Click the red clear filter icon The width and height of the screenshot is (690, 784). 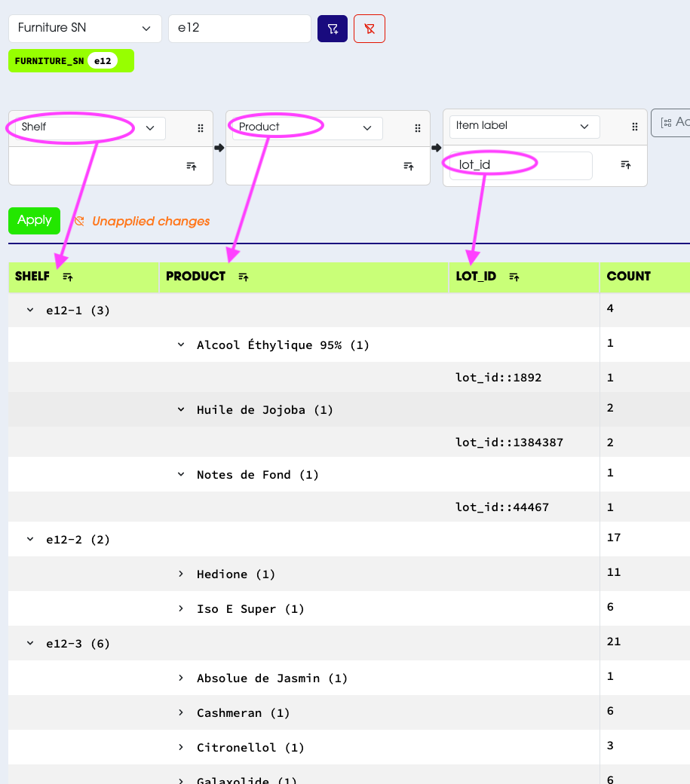click(x=370, y=29)
